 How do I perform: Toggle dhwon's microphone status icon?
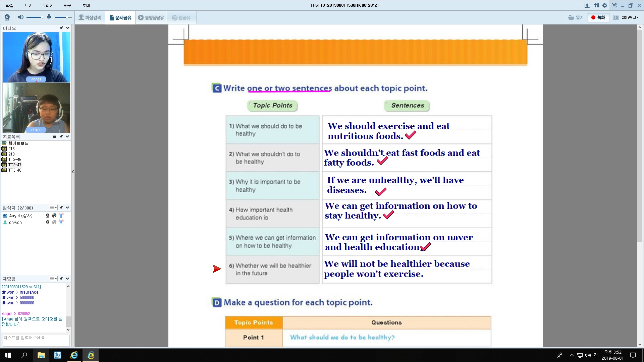(x=61, y=222)
